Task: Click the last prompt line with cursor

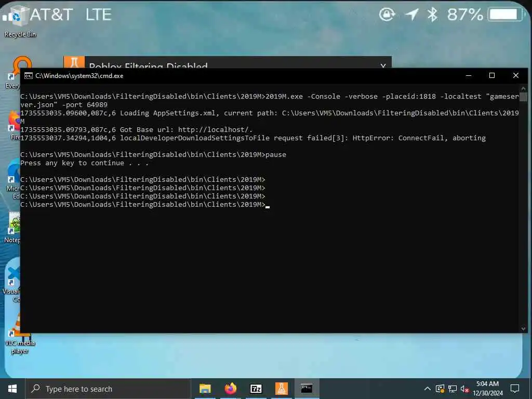Action: pos(145,204)
